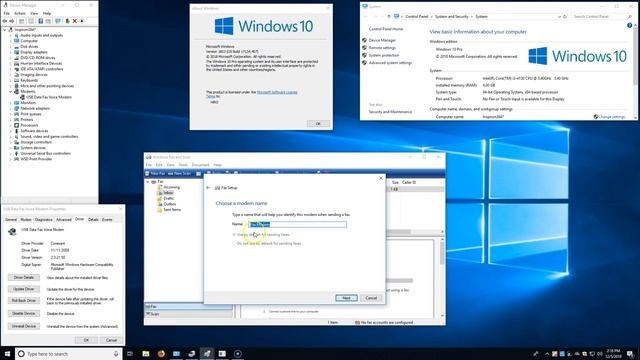This screenshot has height=360, width=640.
Task: Click the Update Driver button
Action: point(24,289)
